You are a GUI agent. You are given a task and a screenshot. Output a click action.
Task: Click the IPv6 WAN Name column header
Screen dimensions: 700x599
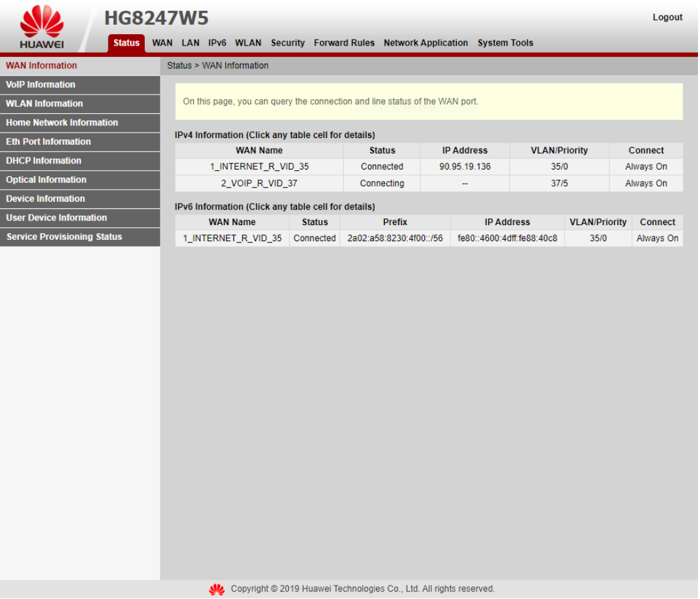[232, 222]
